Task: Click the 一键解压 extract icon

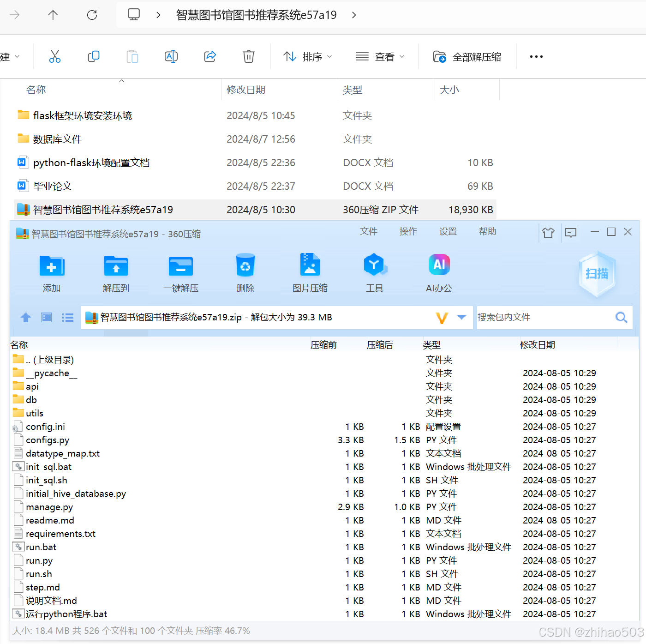Action: (x=180, y=272)
